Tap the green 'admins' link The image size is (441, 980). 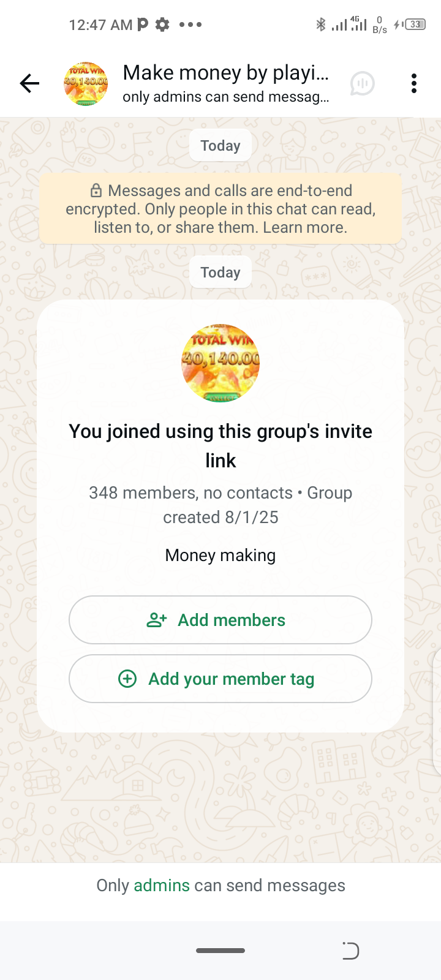162,886
